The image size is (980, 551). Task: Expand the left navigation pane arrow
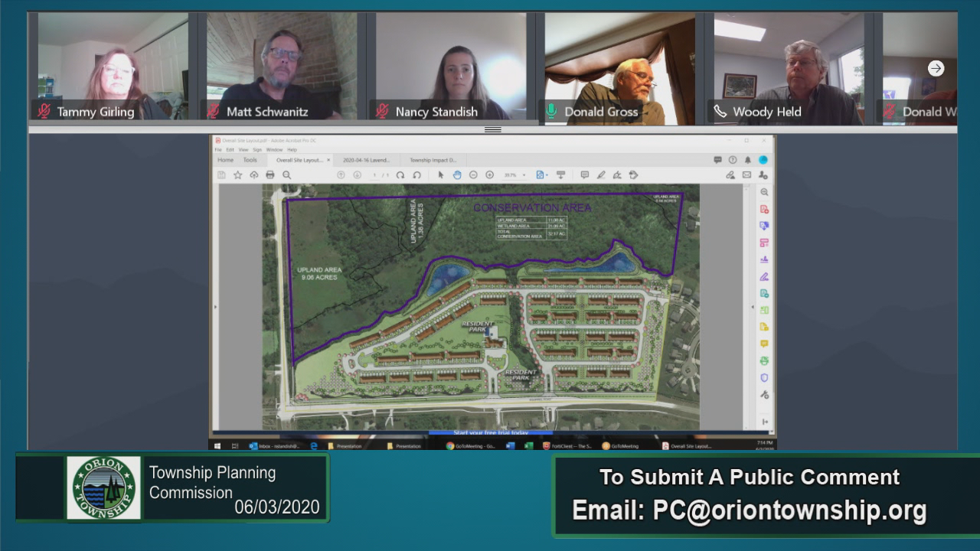pos(215,307)
